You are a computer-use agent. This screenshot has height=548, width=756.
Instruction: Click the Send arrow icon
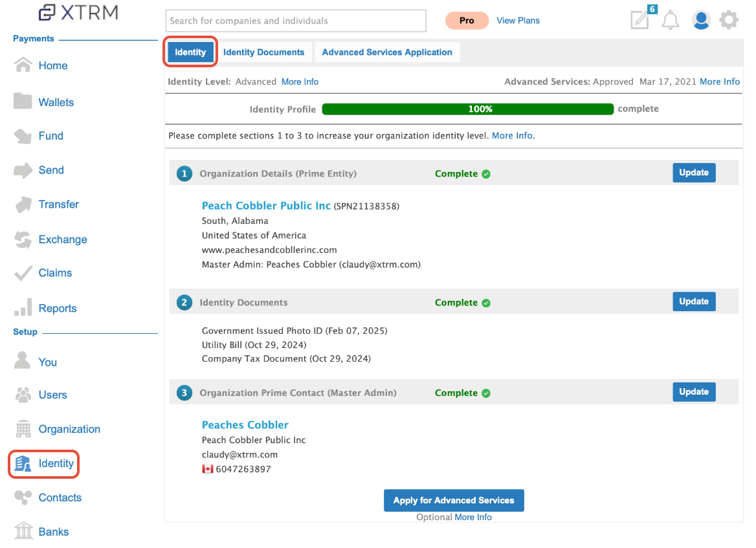pyautogui.click(x=23, y=170)
